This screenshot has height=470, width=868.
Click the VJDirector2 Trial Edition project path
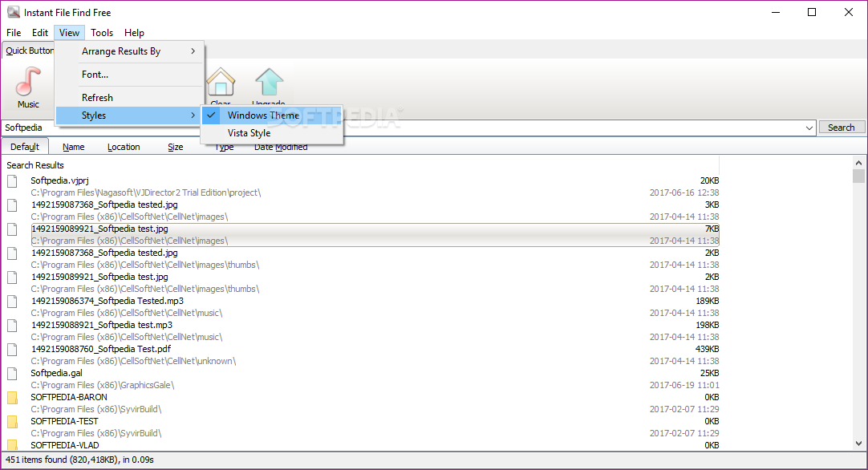(x=145, y=192)
